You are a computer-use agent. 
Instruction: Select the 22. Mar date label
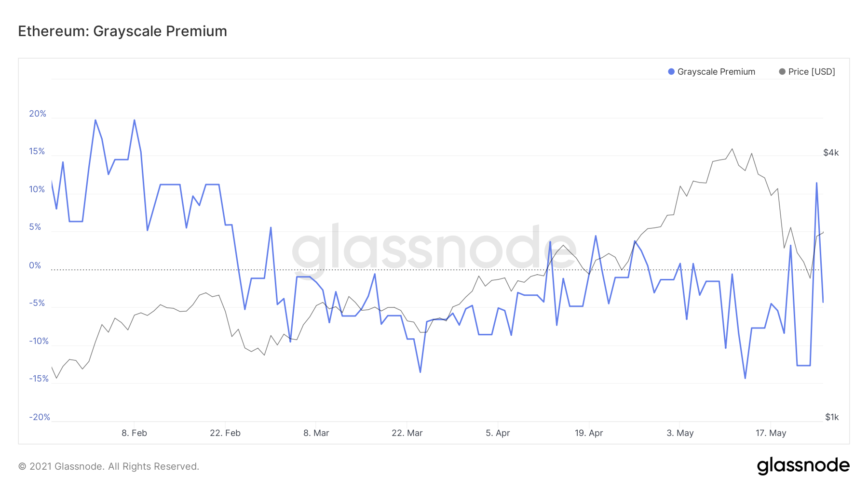(x=407, y=433)
